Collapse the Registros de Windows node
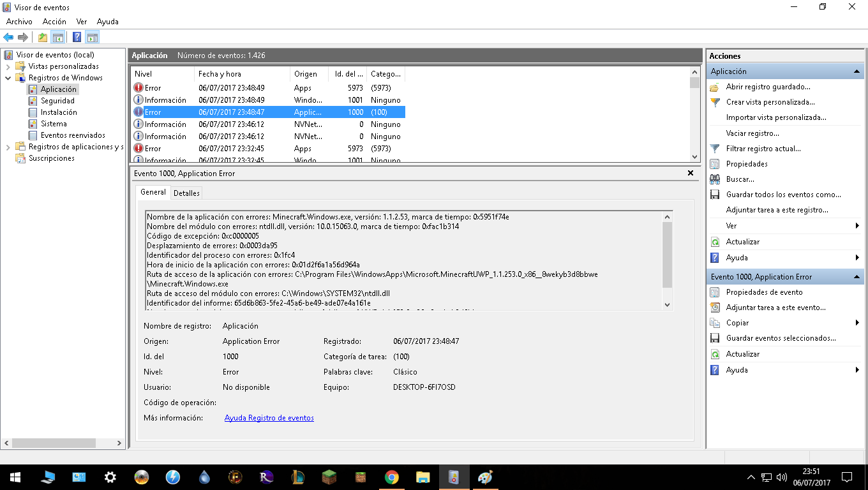Screen dimensions: 868x490 click(x=8, y=78)
